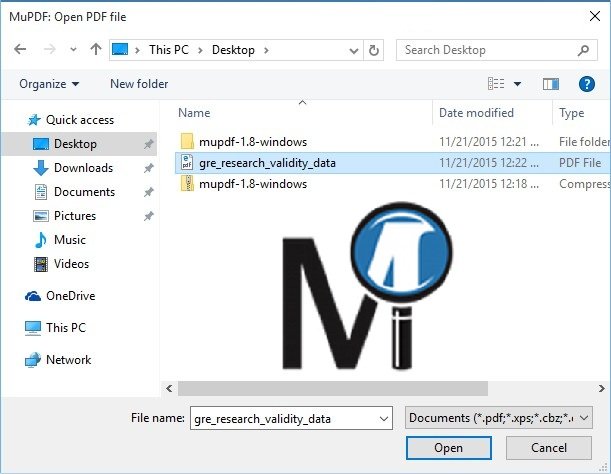
Task: Open the Documents file type filter
Action: [498, 418]
